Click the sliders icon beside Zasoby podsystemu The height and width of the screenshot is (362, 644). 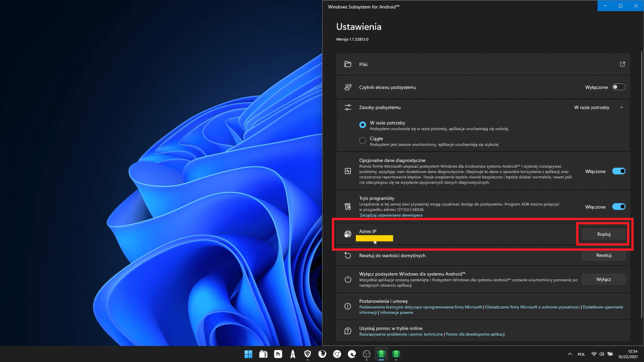pyautogui.click(x=348, y=107)
